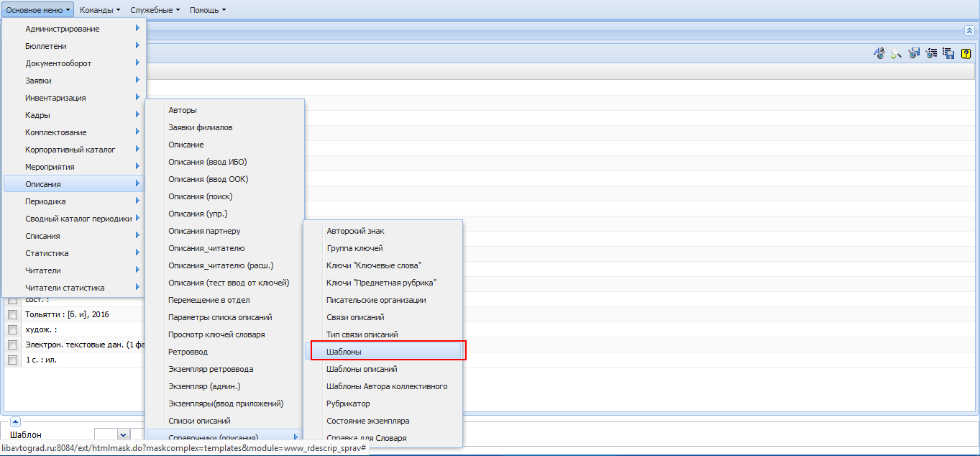The image size is (980, 456).
Task: Tick the checkbox beside 'Тольятти : [б. и], 2016'
Action: pyautogui.click(x=12, y=314)
